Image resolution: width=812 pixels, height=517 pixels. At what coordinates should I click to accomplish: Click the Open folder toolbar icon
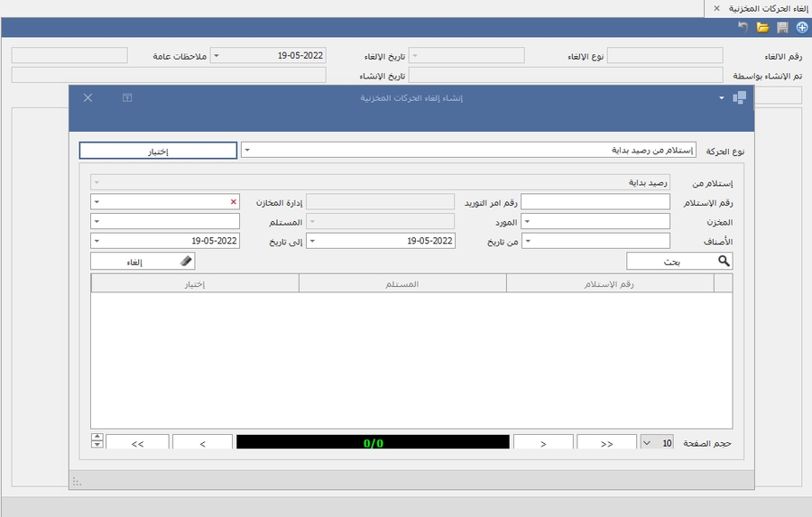coord(762,28)
